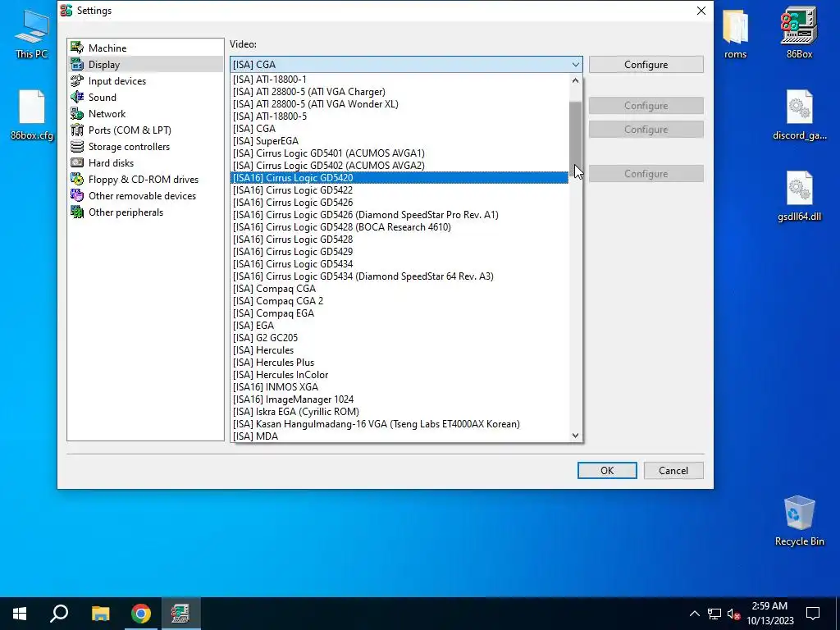
Task: Select highlighted Cirrus Logic GD5420 entry
Action: coord(399,178)
